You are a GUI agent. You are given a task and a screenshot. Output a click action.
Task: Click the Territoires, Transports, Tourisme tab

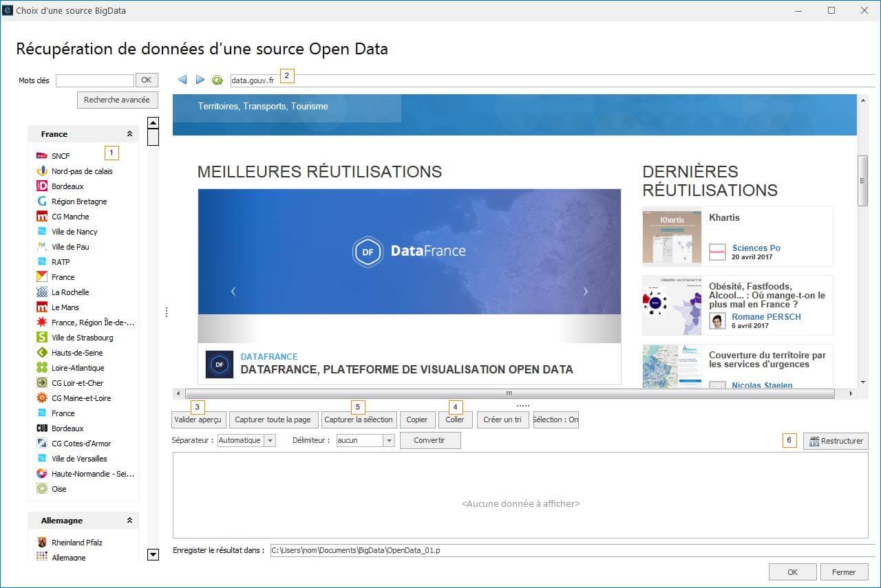[x=263, y=107]
